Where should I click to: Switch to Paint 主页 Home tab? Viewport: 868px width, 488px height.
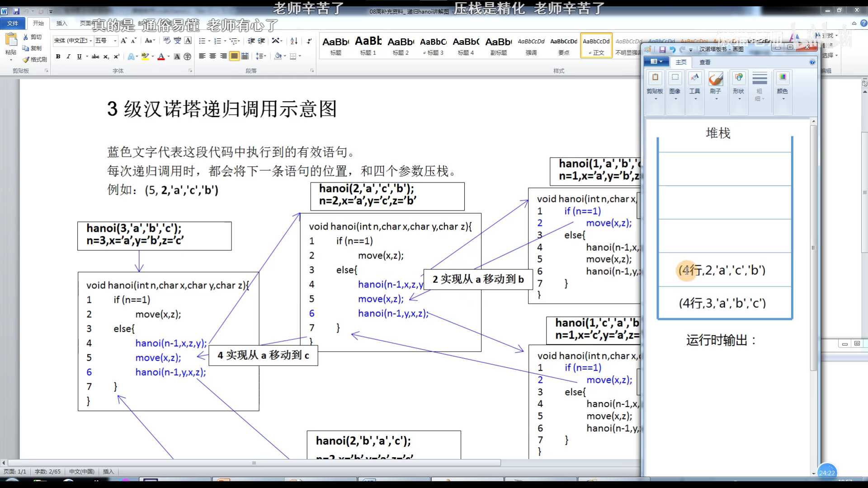tap(681, 62)
